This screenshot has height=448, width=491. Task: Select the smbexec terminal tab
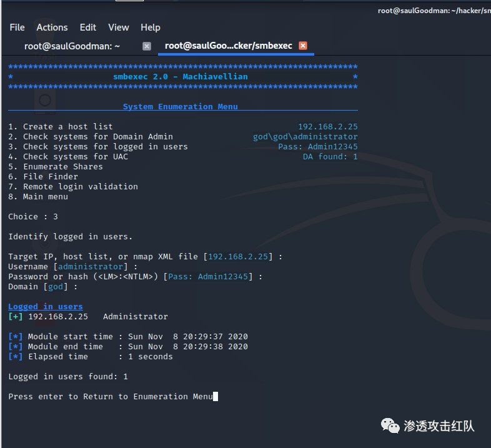[x=228, y=46]
